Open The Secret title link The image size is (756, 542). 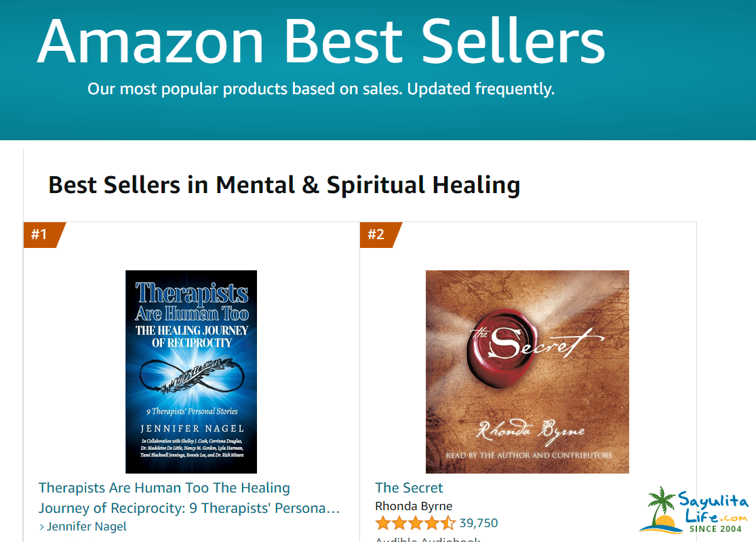[x=409, y=488]
